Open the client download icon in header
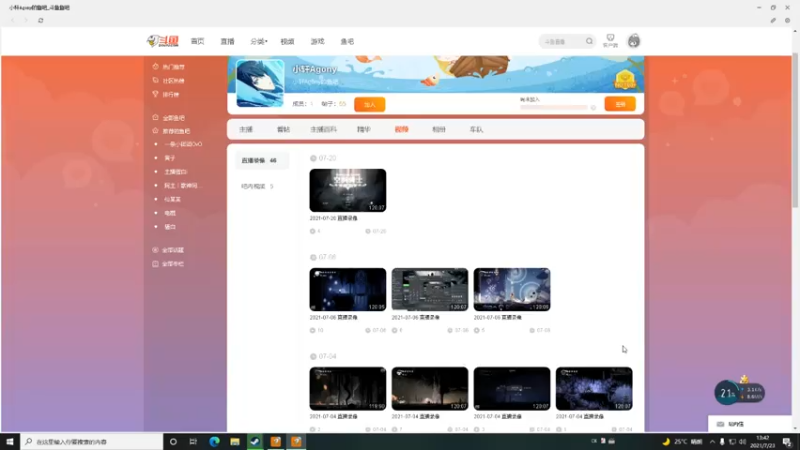Image resolution: width=800 pixels, height=450 pixels. point(610,41)
